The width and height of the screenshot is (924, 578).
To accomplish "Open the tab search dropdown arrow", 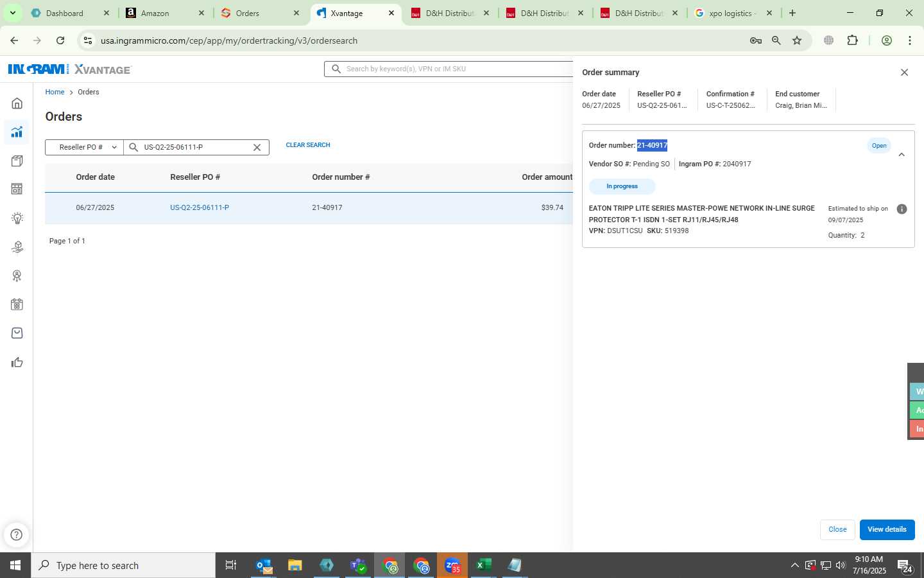I will coord(12,13).
